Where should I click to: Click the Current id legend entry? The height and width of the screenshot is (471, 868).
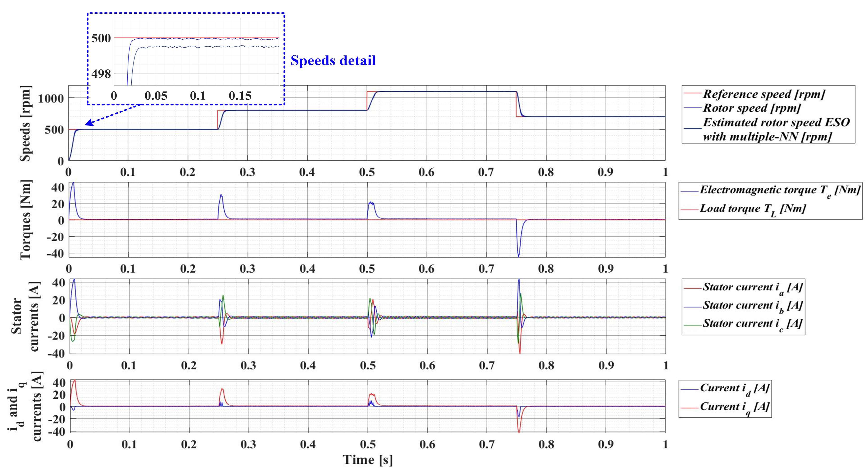(734, 389)
